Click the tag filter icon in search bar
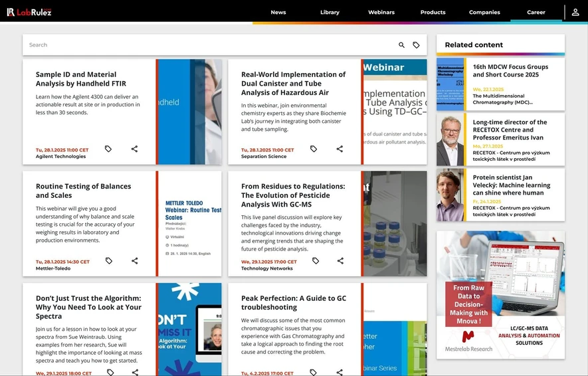Image resolution: width=588 pixels, height=376 pixels. point(416,45)
